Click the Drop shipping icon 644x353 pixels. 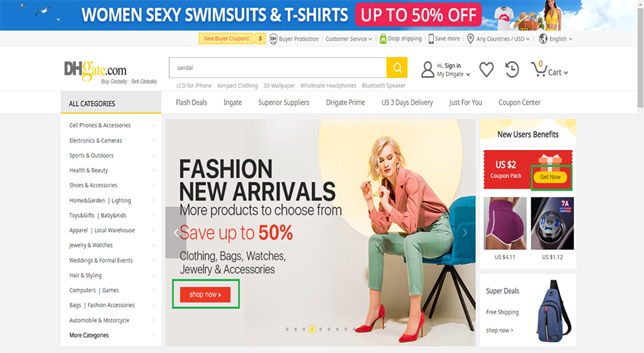tap(383, 39)
